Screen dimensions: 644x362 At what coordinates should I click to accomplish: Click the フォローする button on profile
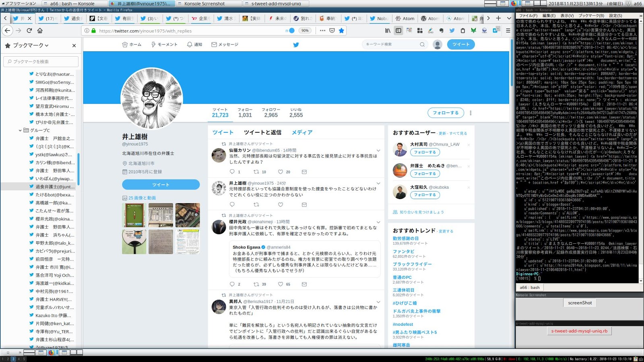(x=446, y=113)
